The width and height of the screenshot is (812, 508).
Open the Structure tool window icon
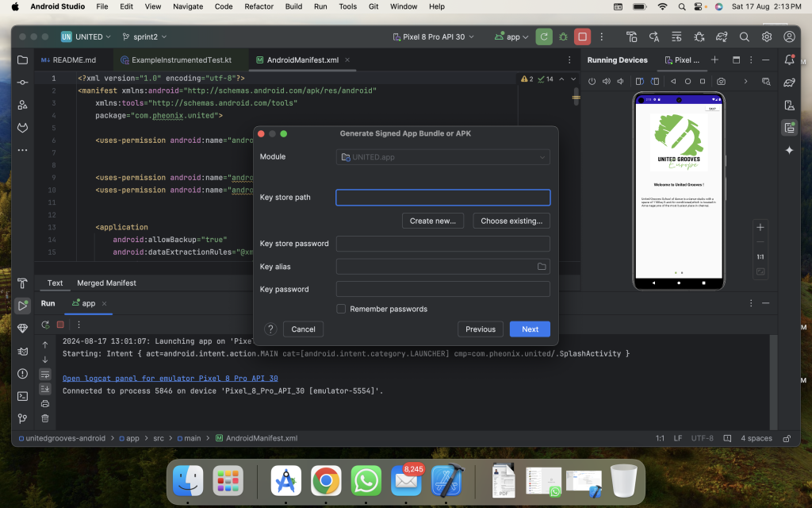(22, 105)
